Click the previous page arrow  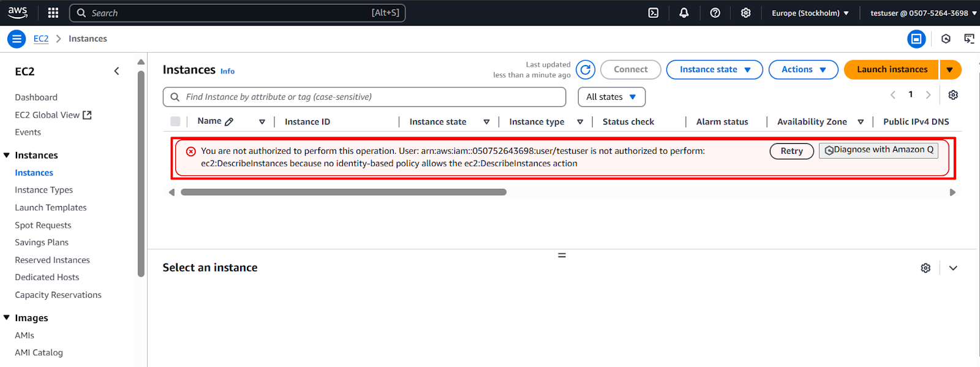click(893, 95)
